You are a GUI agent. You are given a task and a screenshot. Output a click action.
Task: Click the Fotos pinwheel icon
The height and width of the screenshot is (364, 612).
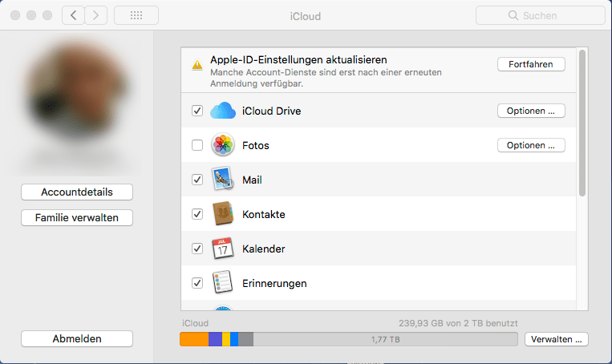click(x=223, y=145)
